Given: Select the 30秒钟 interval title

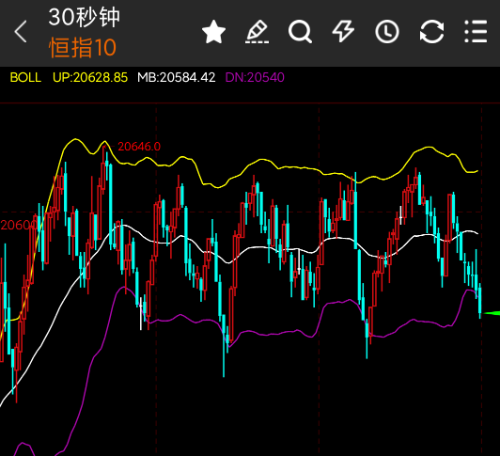Looking at the screenshot, I should coord(84,17).
